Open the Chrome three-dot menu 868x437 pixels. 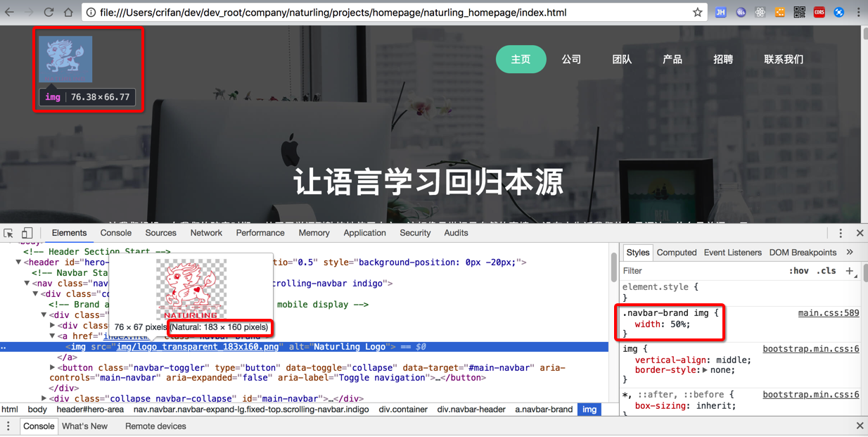click(x=858, y=12)
